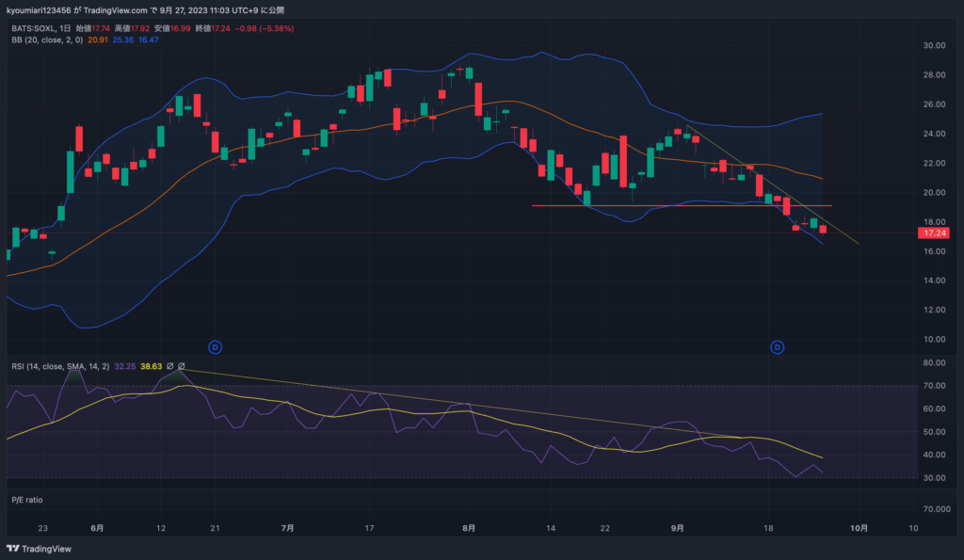Click the 40.00 RSI axis label
The image size is (964, 560).
pyautogui.click(x=934, y=455)
